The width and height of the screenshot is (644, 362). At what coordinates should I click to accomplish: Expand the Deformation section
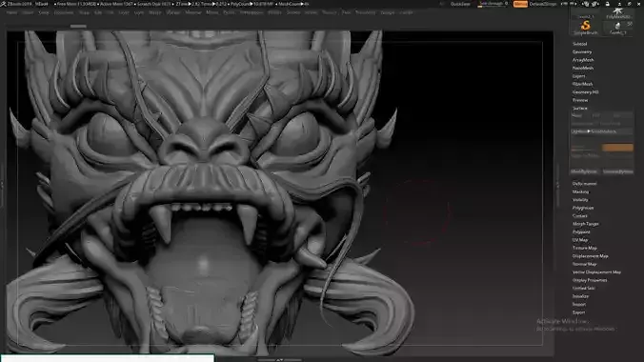click(x=584, y=184)
